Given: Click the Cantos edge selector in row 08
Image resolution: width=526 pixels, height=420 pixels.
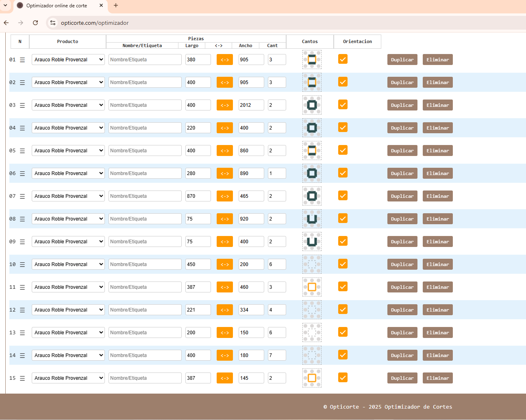Looking at the screenshot, I should point(312,219).
